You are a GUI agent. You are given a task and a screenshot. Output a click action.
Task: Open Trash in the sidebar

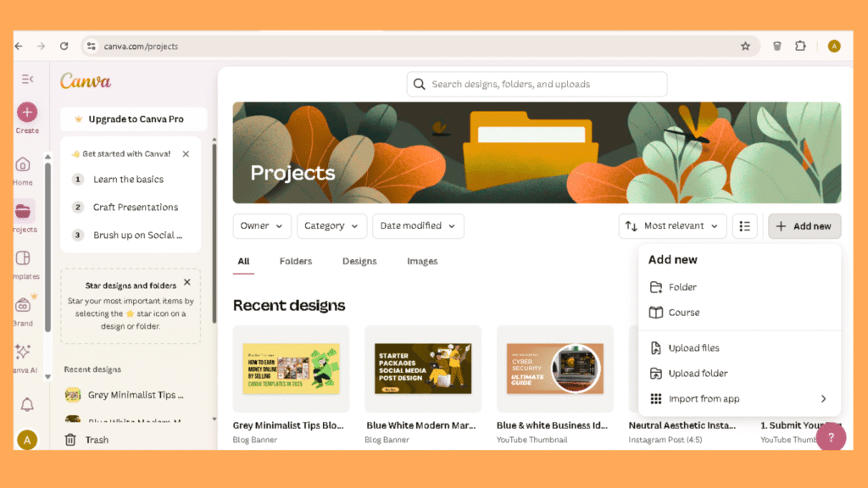click(87, 440)
